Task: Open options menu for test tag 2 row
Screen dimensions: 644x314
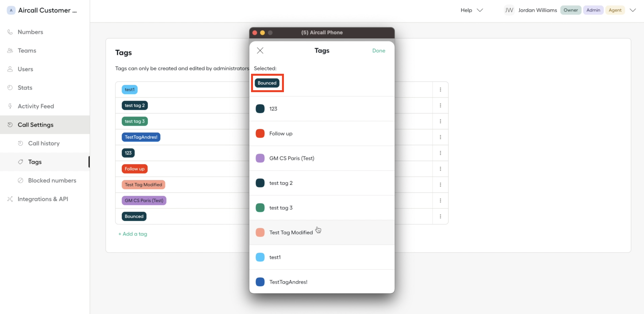Action: [x=440, y=105]
